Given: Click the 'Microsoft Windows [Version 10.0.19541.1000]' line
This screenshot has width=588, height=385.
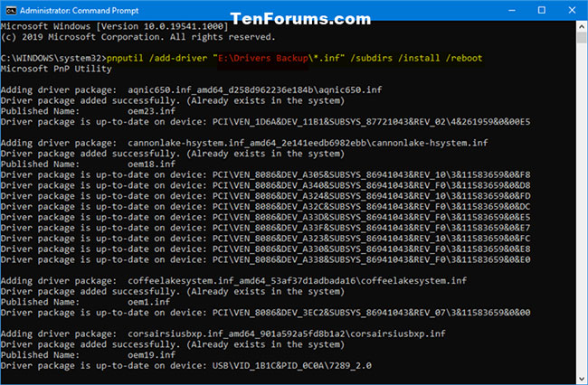Looking at the screenshot, I should [114, 26].
